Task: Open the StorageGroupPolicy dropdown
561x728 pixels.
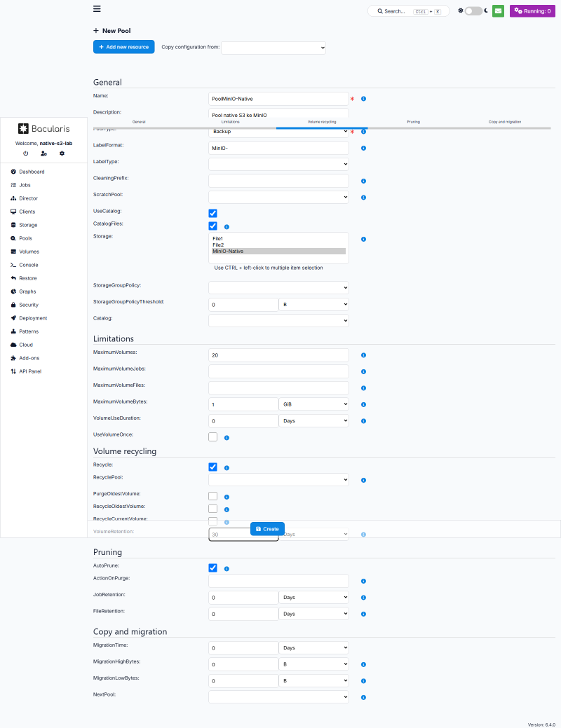Action: tap(278, 287)
